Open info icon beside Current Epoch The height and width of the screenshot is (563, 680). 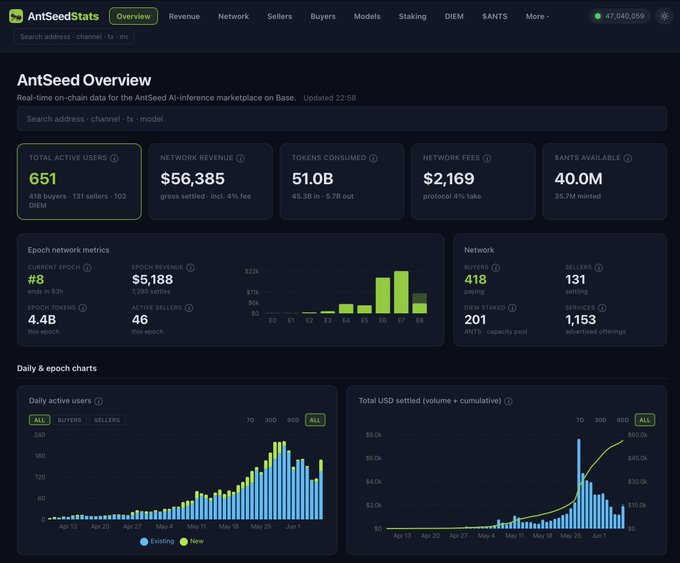[87, 268]
